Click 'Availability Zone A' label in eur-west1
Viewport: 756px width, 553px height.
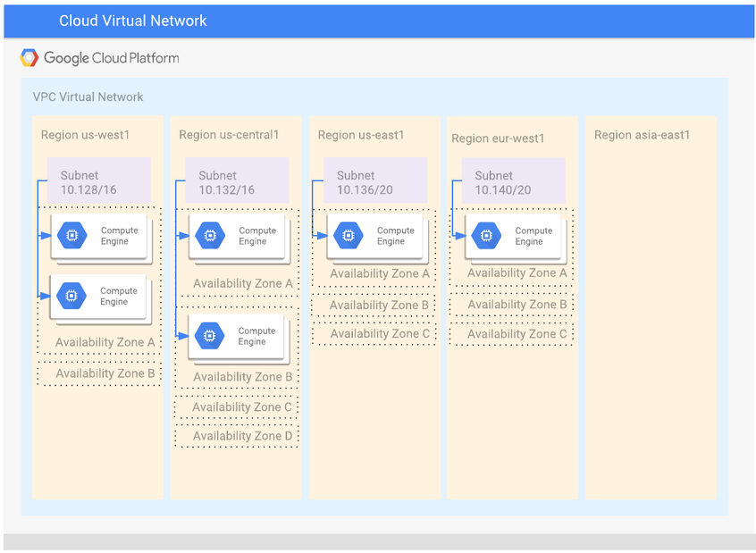pyautogui.click(x=517, y=272)
